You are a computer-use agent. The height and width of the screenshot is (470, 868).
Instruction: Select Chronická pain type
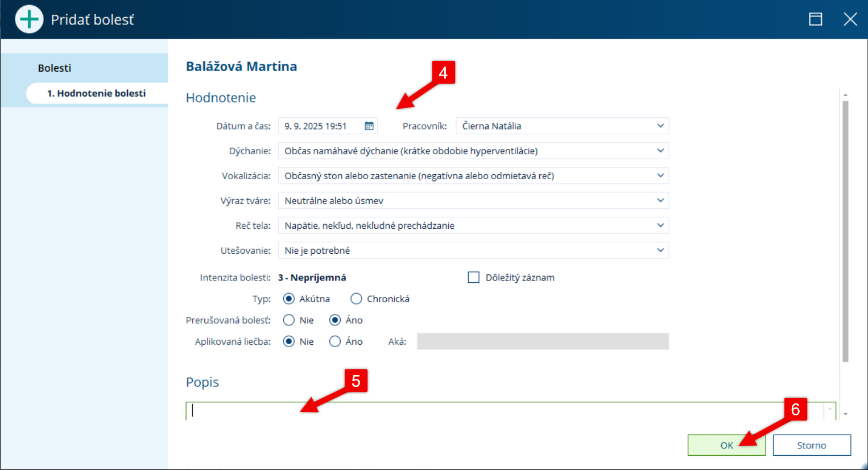[356, 299]
